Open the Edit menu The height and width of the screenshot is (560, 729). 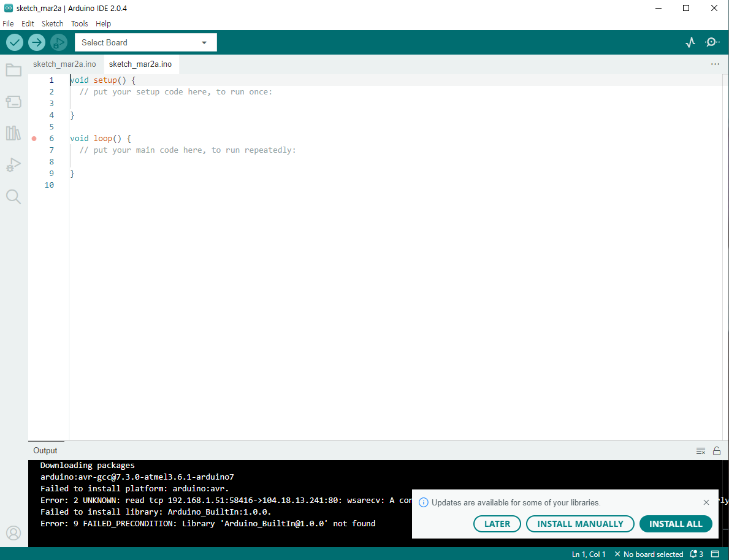28,24
